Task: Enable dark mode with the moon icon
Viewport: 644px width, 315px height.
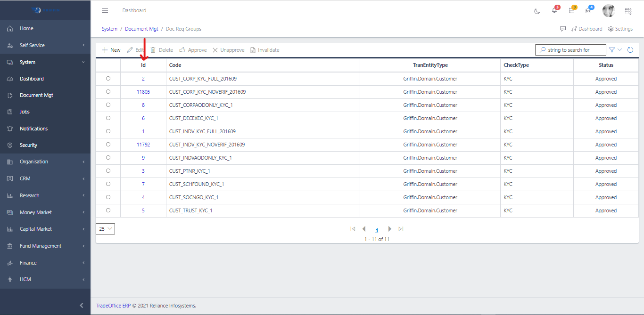Action: pos(537,10)
